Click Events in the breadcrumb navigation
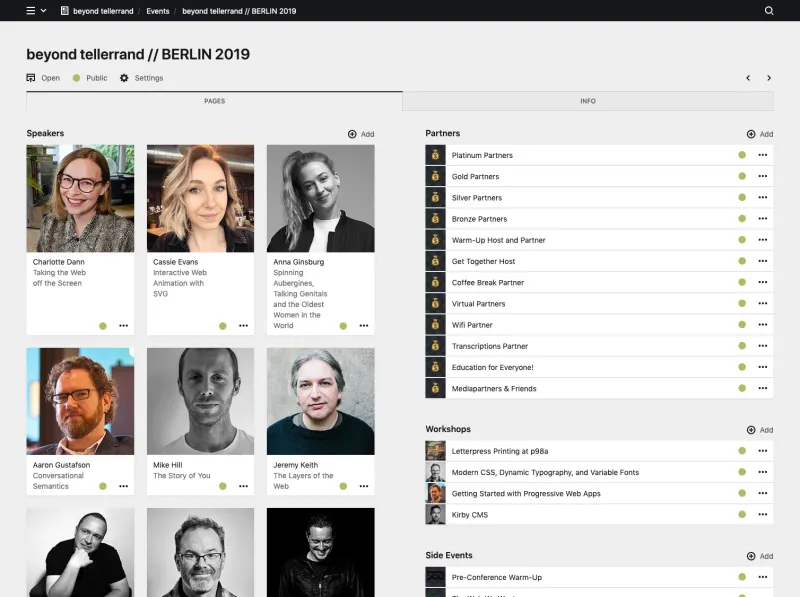Screen dimensions: 800x597 coord(157,11)
